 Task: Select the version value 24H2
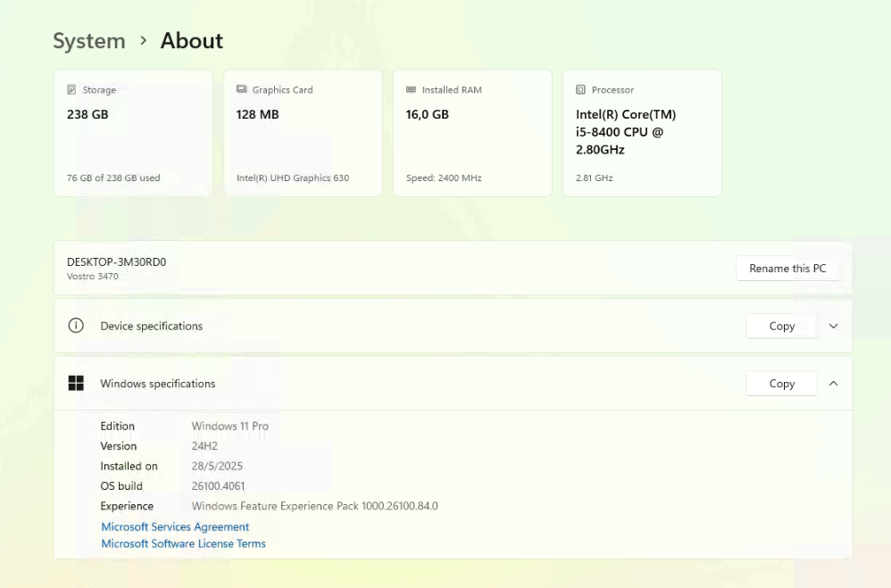[204, 446]
